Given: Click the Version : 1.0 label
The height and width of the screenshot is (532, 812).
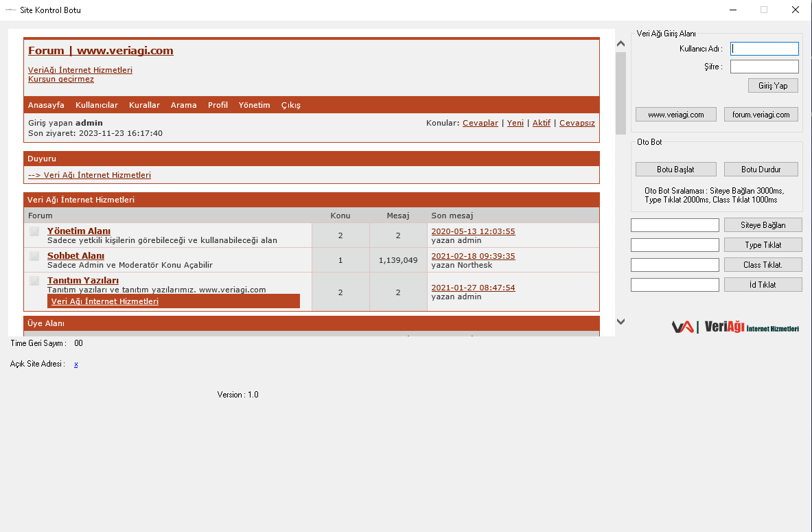Looking at the screenshot, I should tap(237, 395).
